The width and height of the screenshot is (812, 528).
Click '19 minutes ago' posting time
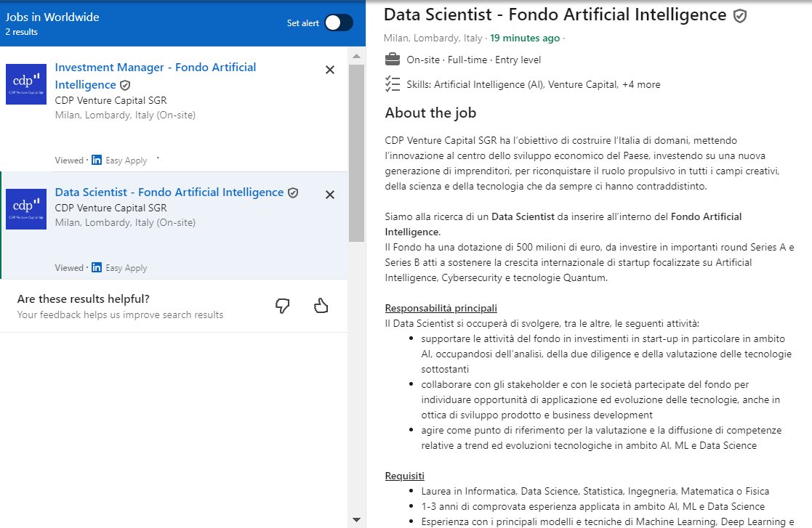pyautogui.click(x=525, y=38)
